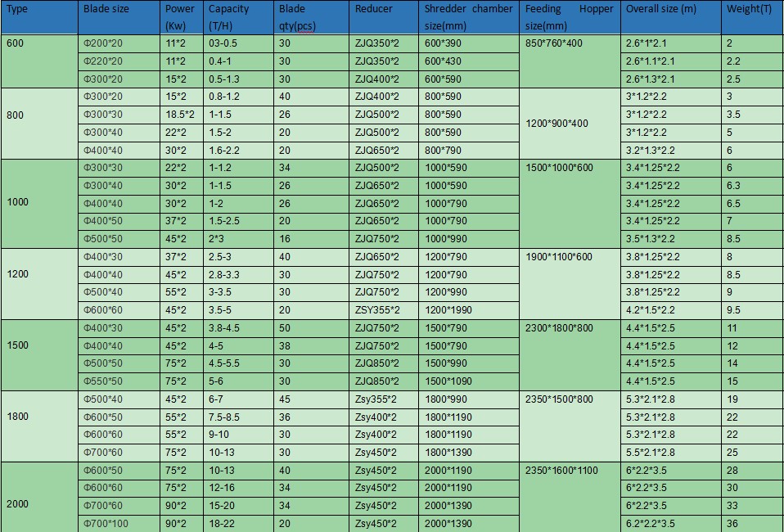The height and width of the screenshot is (532, 784).
Task: Click the "Reducer" column header
Action: point(384,17)
